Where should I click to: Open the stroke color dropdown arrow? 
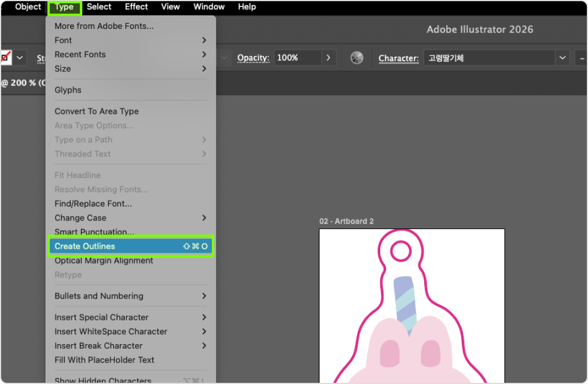point(20,58)
